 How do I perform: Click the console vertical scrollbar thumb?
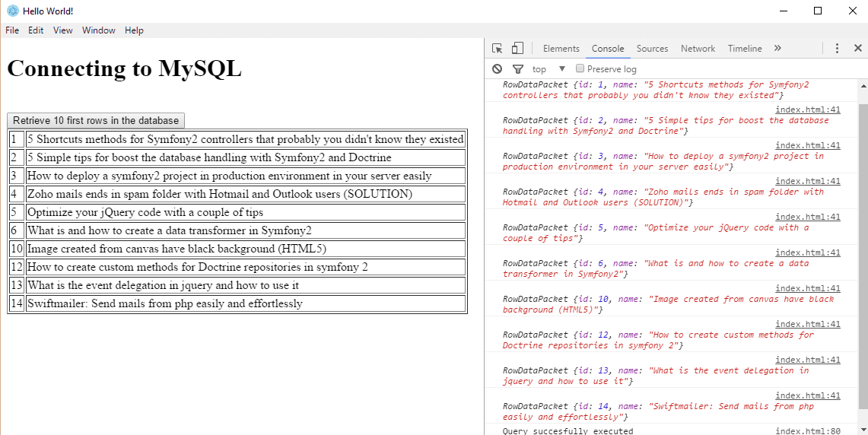pos(863,256)
